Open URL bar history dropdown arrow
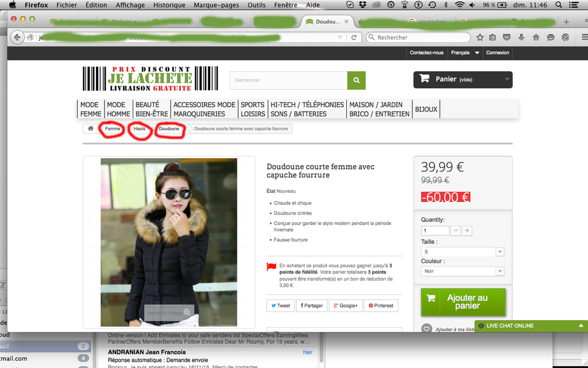The width and height of the screenshot is (588, 368). (340, 37)
